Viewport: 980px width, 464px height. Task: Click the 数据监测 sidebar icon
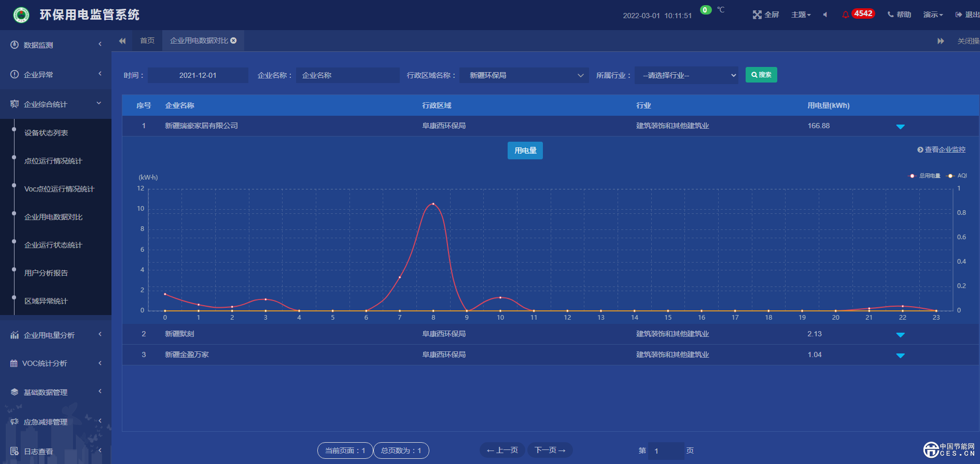coord(15,45)
